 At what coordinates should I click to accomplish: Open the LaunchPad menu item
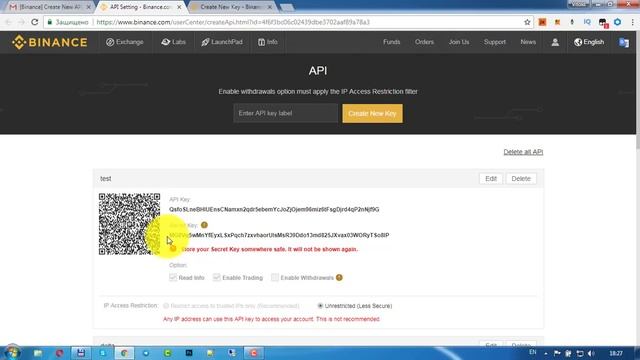tap(222, 42)
